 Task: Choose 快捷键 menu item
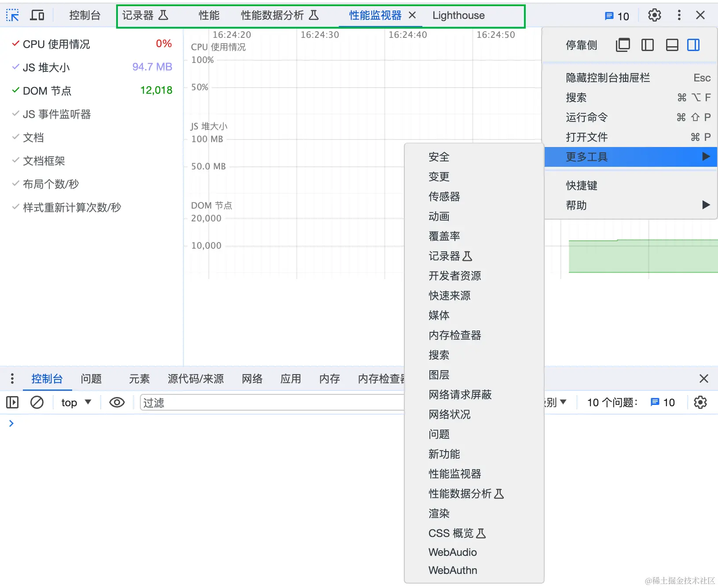(x=631, y=185)
